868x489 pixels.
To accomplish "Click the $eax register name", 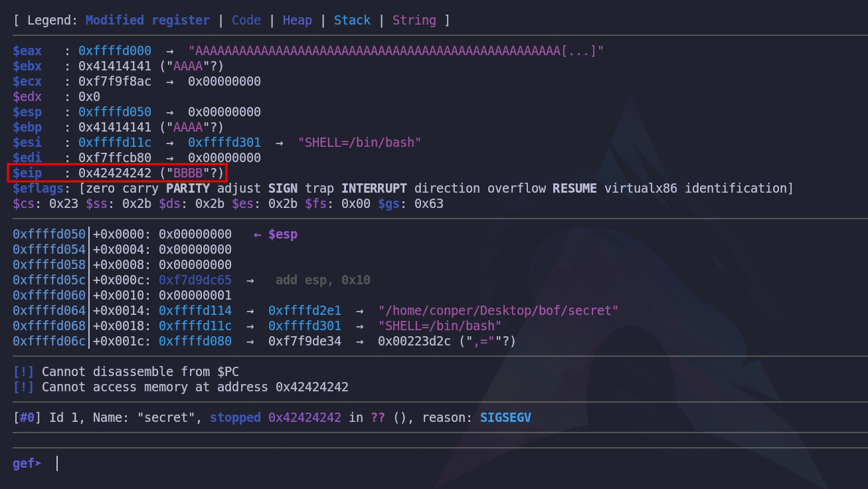I will click(x=27, y=51).
